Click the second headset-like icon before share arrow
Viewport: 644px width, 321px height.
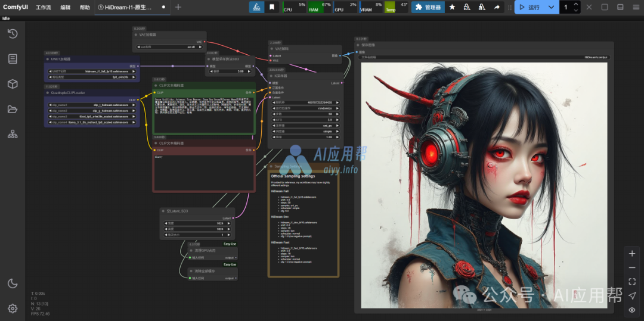[x=482, y=7]
